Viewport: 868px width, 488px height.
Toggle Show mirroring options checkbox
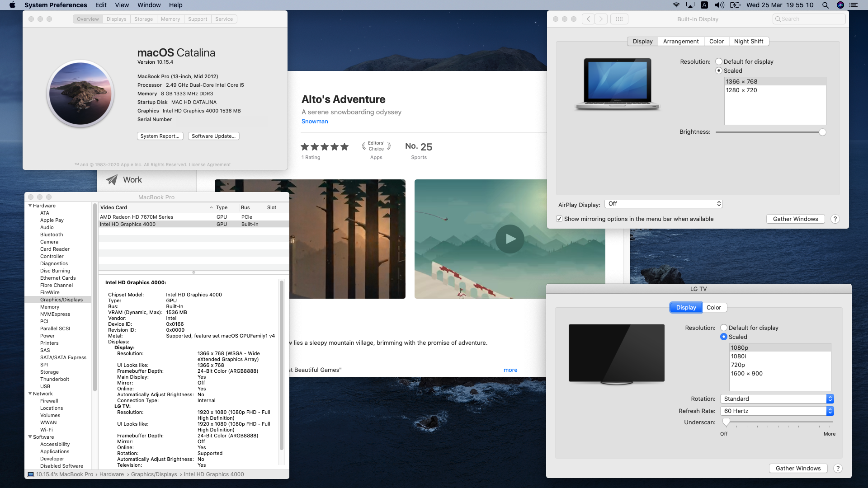pyautogui.click(x=559, y=219)
